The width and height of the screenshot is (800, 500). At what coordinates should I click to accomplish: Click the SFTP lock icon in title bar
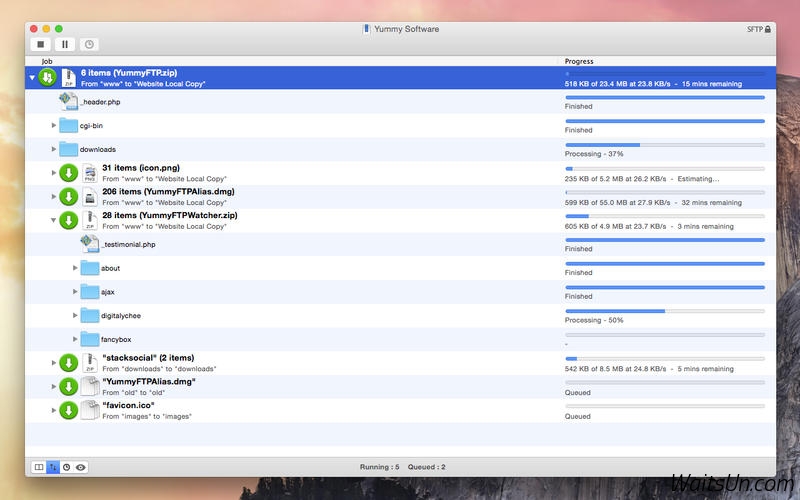point(767,30)
